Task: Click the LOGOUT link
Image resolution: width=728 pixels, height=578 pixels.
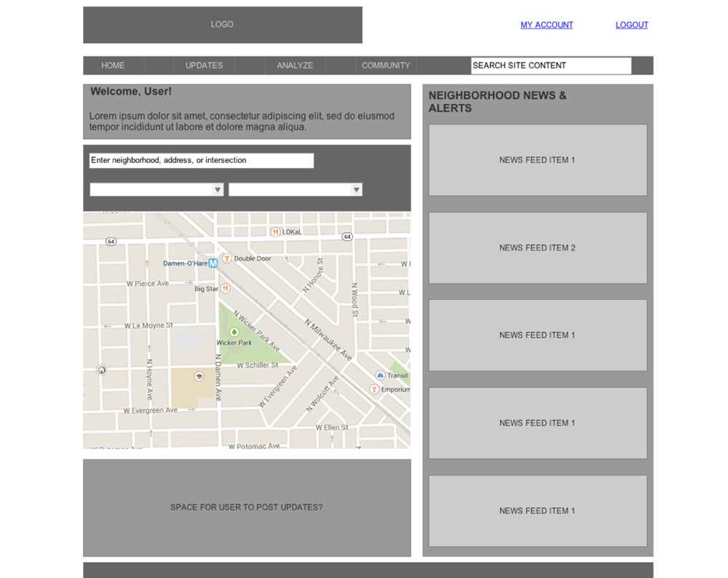Action: (x=632, y=25)
